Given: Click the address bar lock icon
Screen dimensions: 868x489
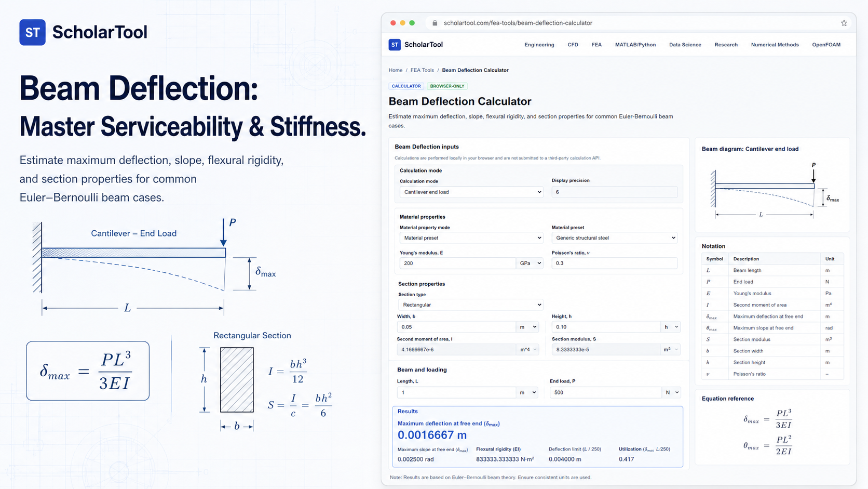Looking at the screenshot, I should pos(435,23).
